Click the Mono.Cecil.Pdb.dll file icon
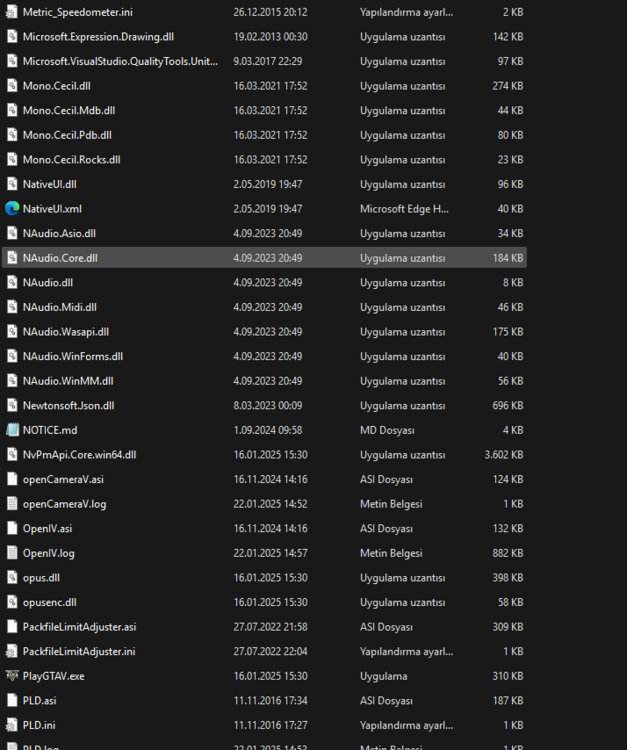Image resolution: width=627 pixels, height=750 pixels. (12, 135)
